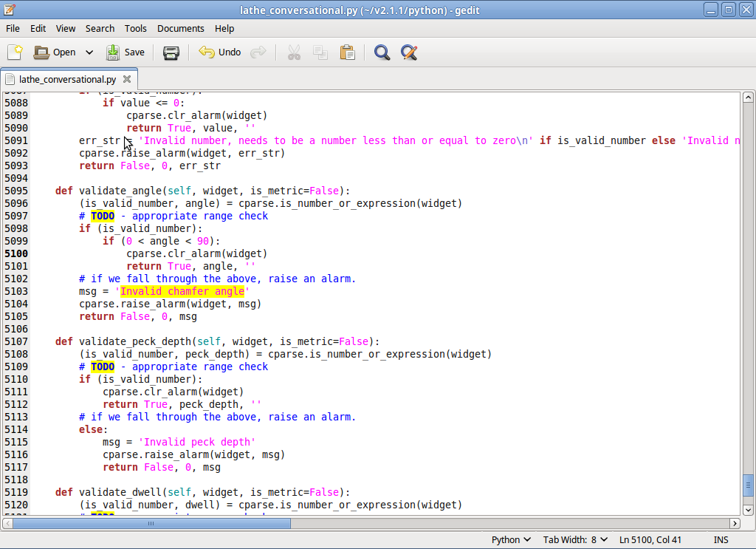Viewport: 756px width, 549px height.
Task: Open Find and Replace icon
Action: point(409,52)
